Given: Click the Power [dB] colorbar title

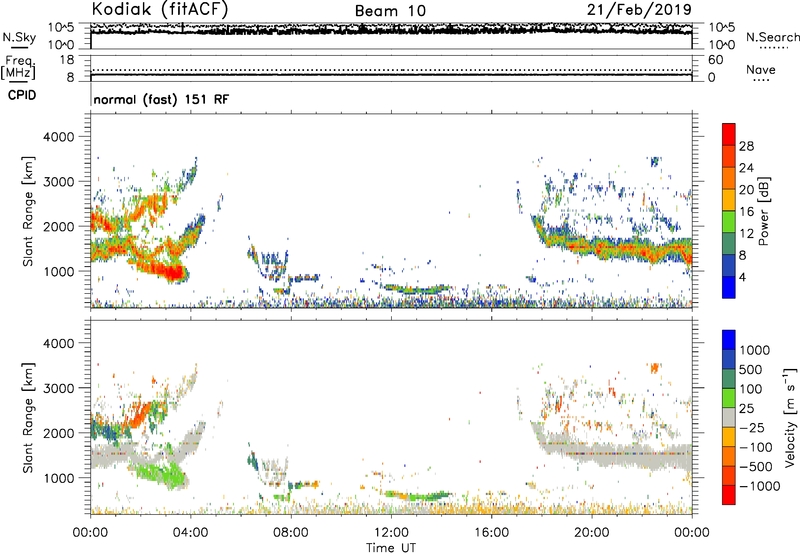Looking at the screenshot, I should tap(764, 212).
